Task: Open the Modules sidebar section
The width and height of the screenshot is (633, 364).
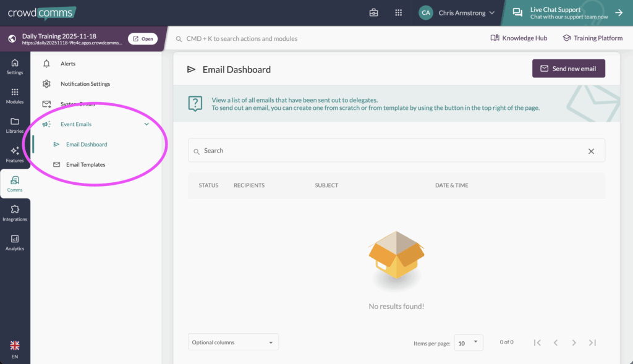Action: pos(15,96)
